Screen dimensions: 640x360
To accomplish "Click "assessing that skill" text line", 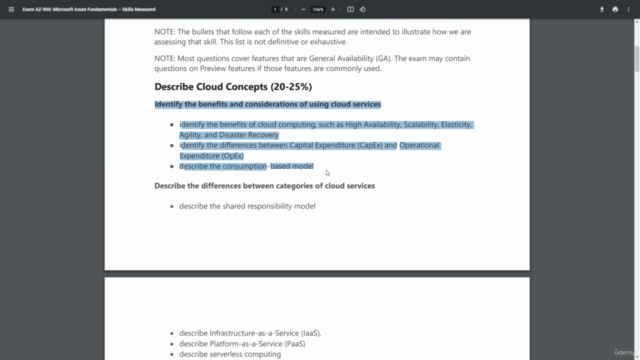I will pos(251,42).
